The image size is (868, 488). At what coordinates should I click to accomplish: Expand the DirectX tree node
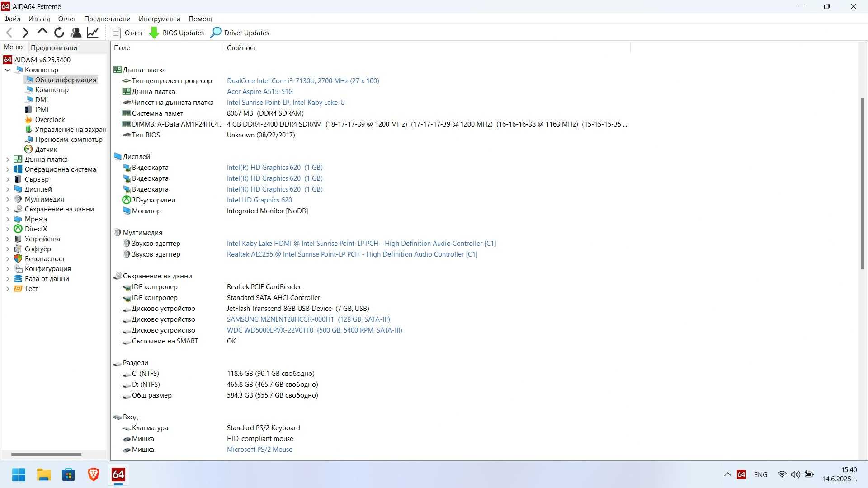(x=8, y=229)
